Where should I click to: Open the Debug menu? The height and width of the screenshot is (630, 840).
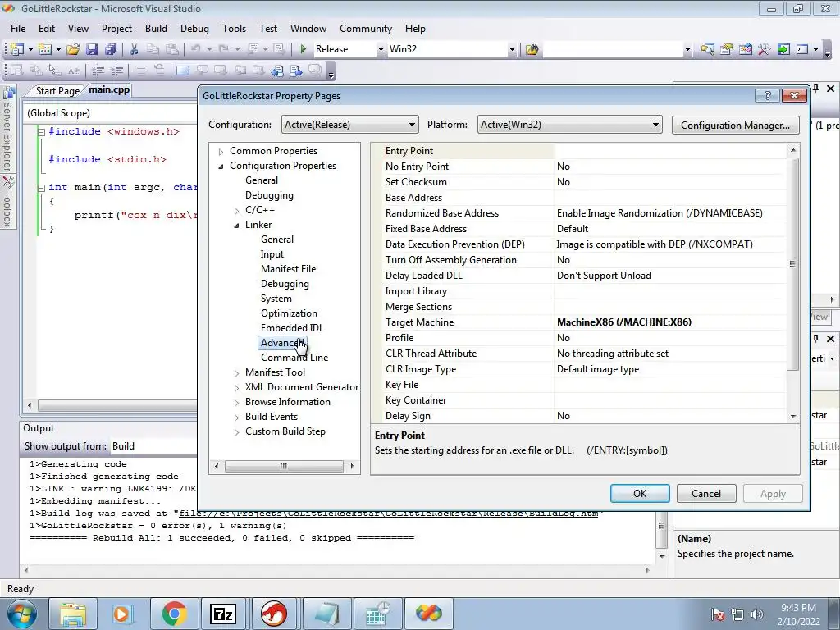pyautogui.click(x=194, y=29)
